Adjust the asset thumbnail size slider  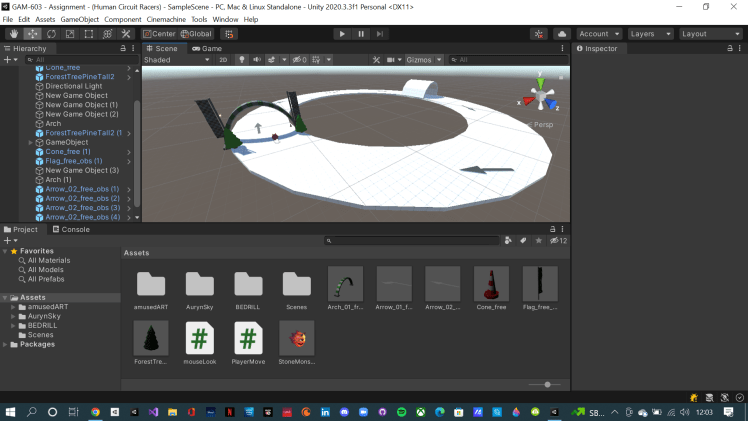(x=547, y=384)
